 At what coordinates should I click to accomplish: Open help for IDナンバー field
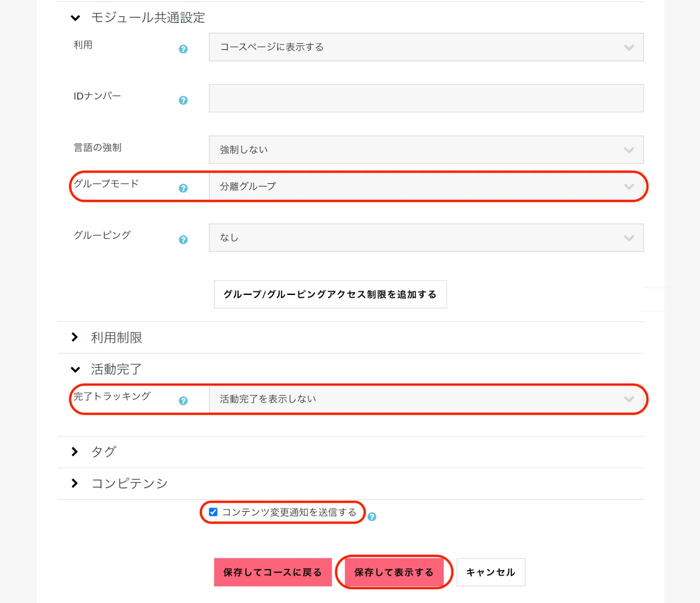coord(183,100)
